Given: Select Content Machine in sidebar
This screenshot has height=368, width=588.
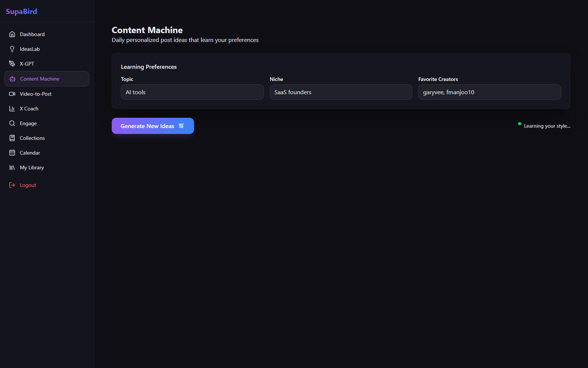Looking at the screenshot, I should click(47, 79).
